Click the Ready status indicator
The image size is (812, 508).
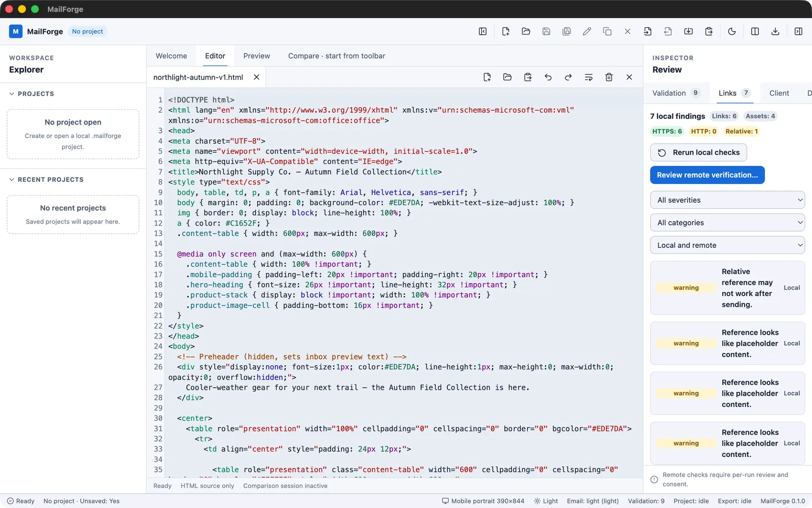click(21, 501)
